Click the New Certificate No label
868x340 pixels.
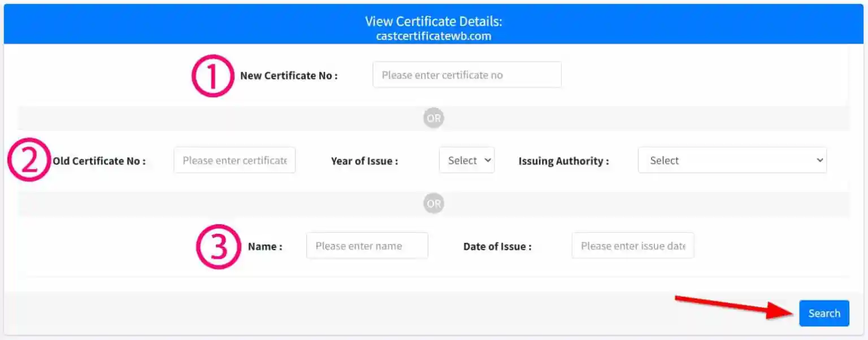click(x=289, y=75)
